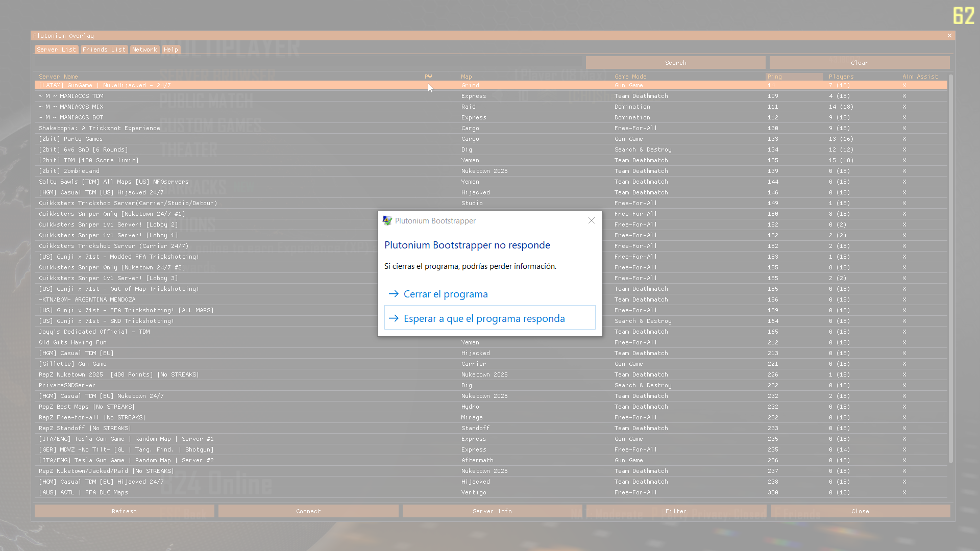Click the Clear button
This screenshot has height=551, width=980.
(x=860, y=63)
